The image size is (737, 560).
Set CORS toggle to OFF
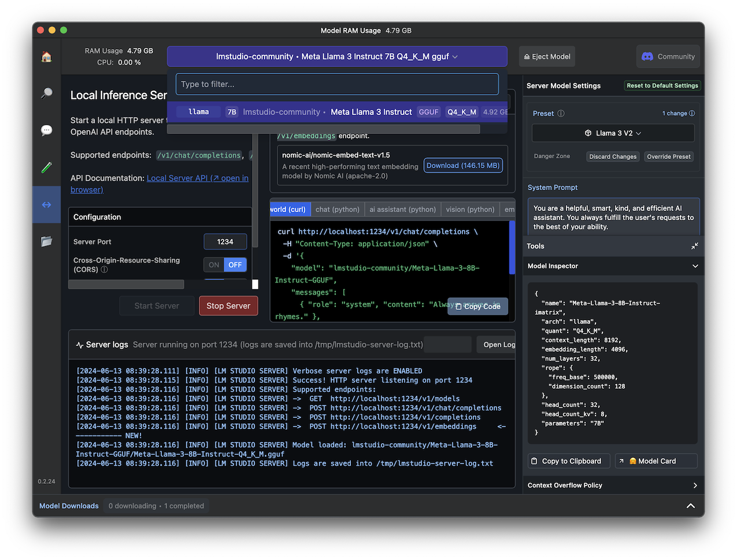click(235, 265)
